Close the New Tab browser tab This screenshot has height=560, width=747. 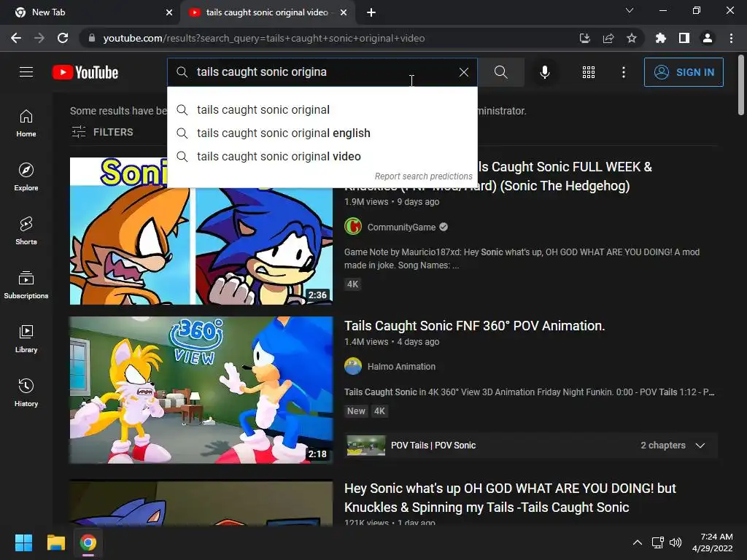coord(169,12)
